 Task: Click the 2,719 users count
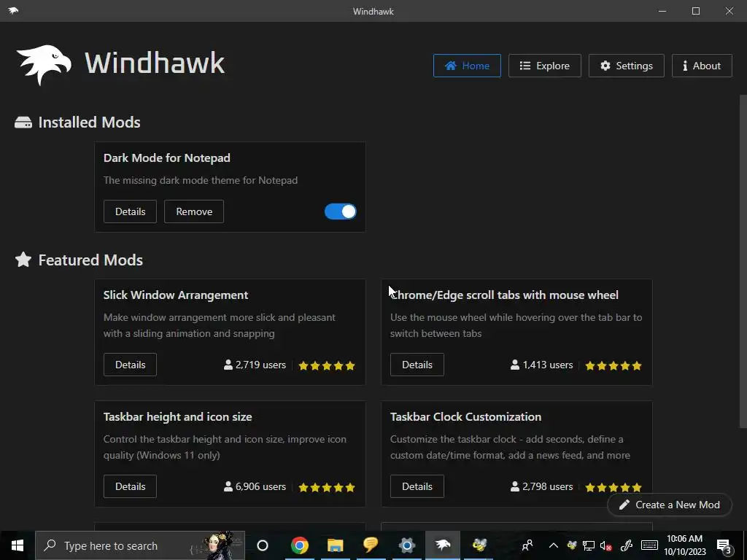click(x=255, y=365)
